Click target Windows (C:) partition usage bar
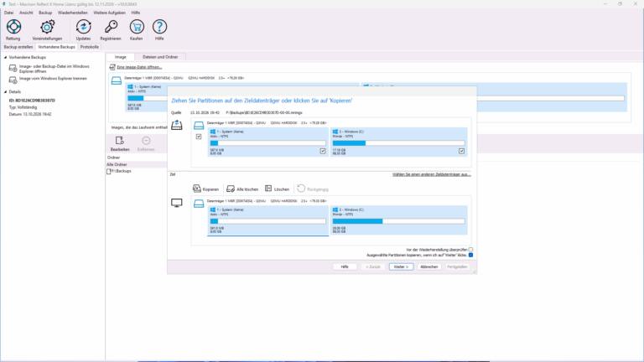644x362 pixels. click(398, 221)
